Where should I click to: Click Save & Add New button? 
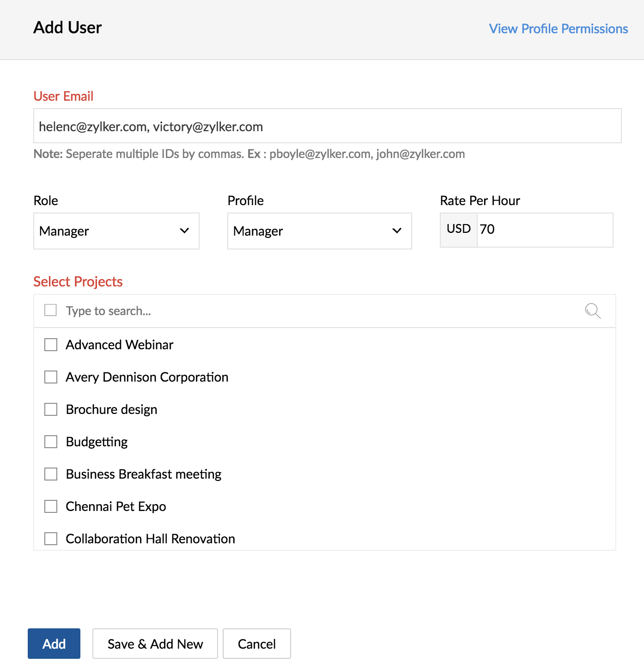tap(155, 644)
